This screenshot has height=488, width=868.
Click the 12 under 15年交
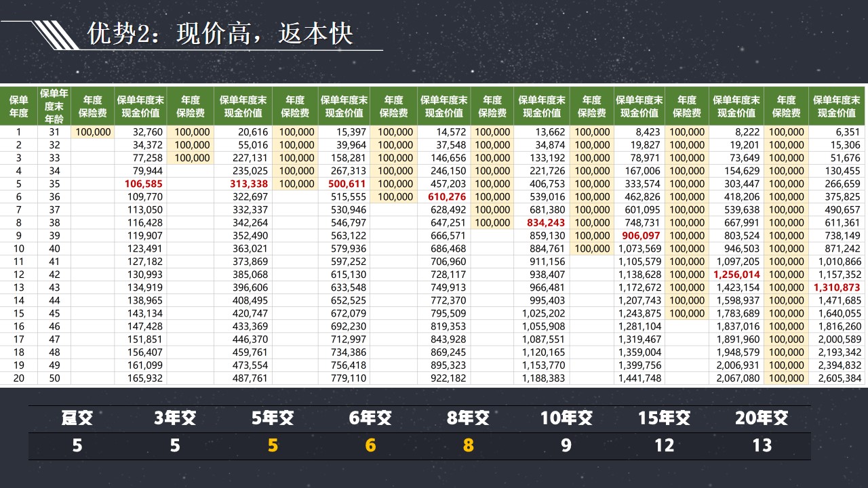pyautogui.click(x=664, y=445)
